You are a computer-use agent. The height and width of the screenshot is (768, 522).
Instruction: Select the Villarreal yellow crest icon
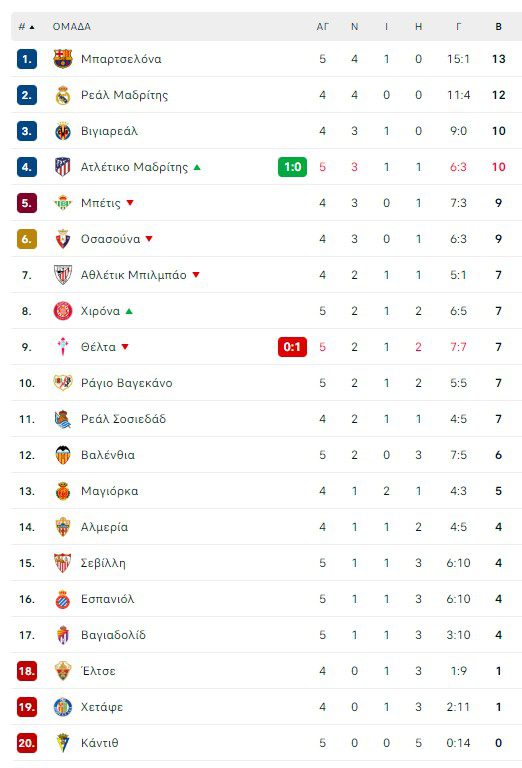click(63, 131)
